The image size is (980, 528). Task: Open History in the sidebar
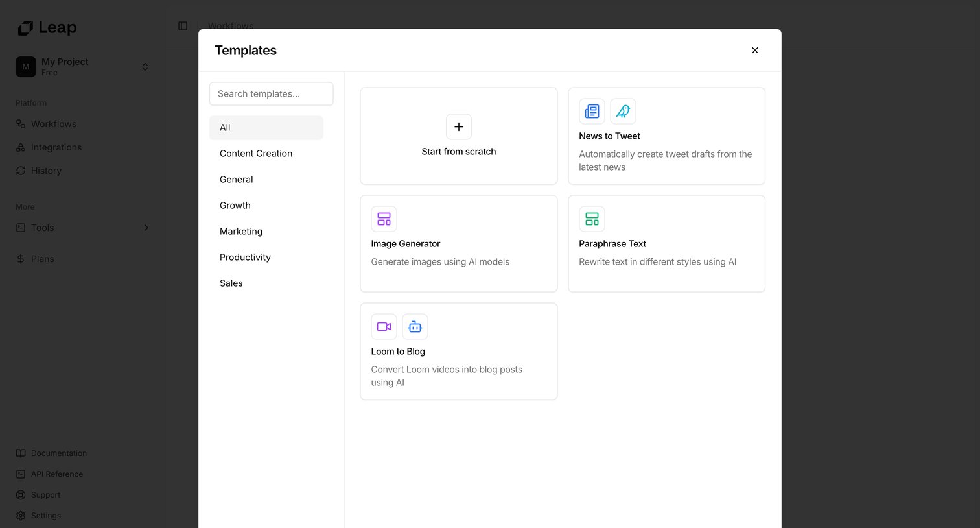pyautogui.click(x=46, y=171)
